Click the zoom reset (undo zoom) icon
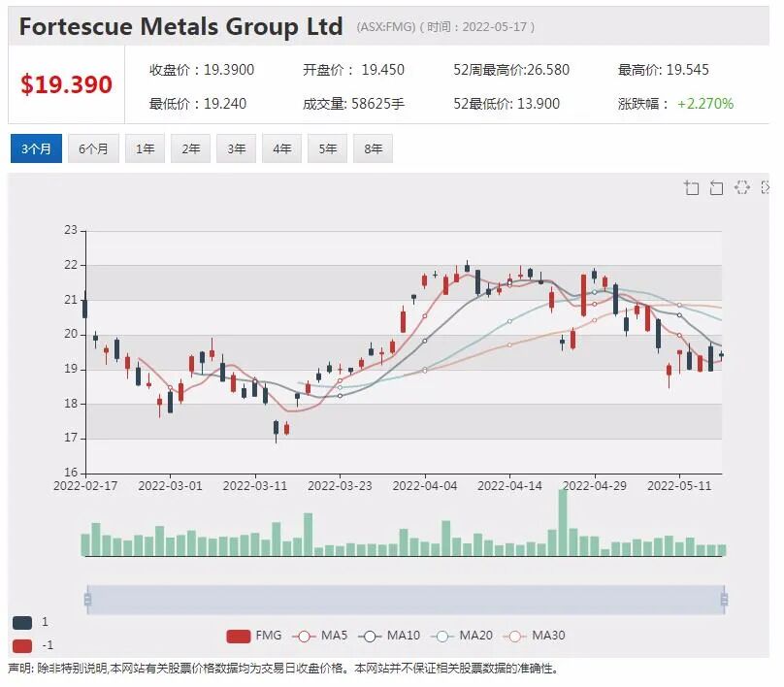Viewport: 784px width, 687px height. (716, 188)
